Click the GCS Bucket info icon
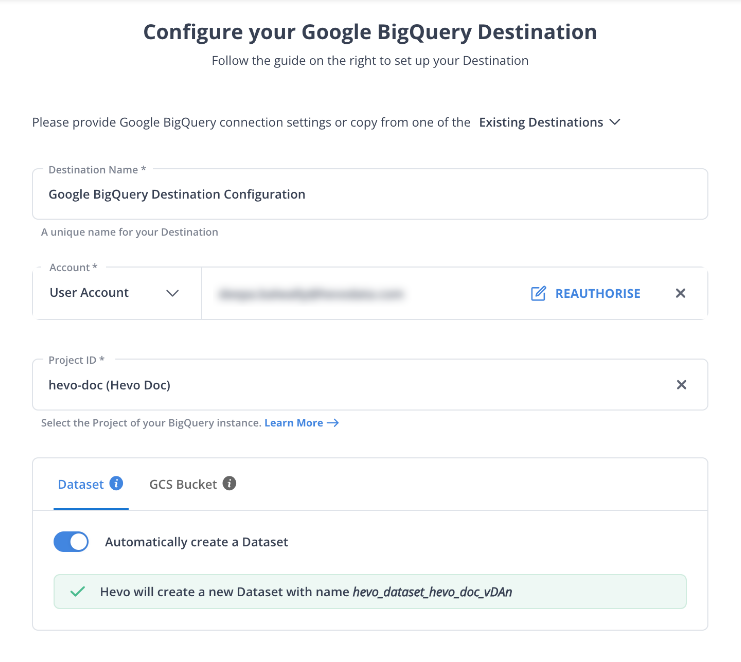Image resolution: width=741 pixels, height=662 pixels. (x=229, y=483)
